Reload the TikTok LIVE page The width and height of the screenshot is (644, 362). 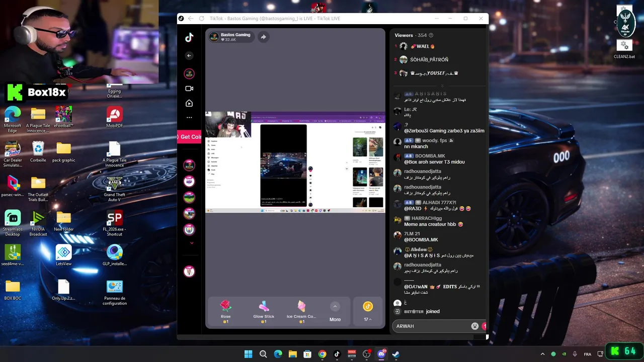201,19
